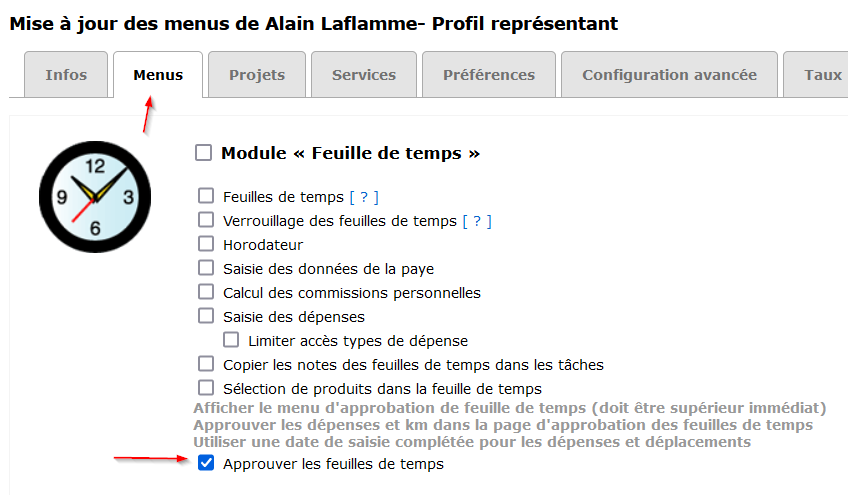848x495 pixels.
Task: Enable Calcul des commissions personnelles
Action: click(206, 292)
